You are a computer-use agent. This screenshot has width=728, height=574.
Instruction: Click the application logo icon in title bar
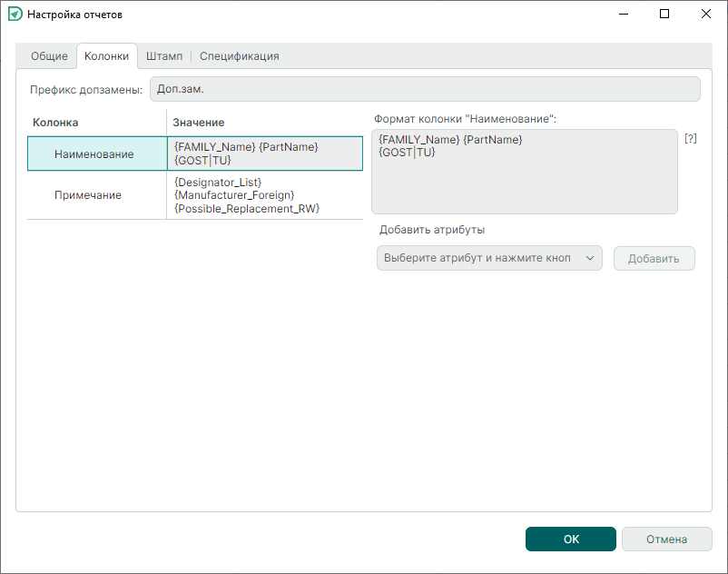pyautogui.click(x=15, y=15)
